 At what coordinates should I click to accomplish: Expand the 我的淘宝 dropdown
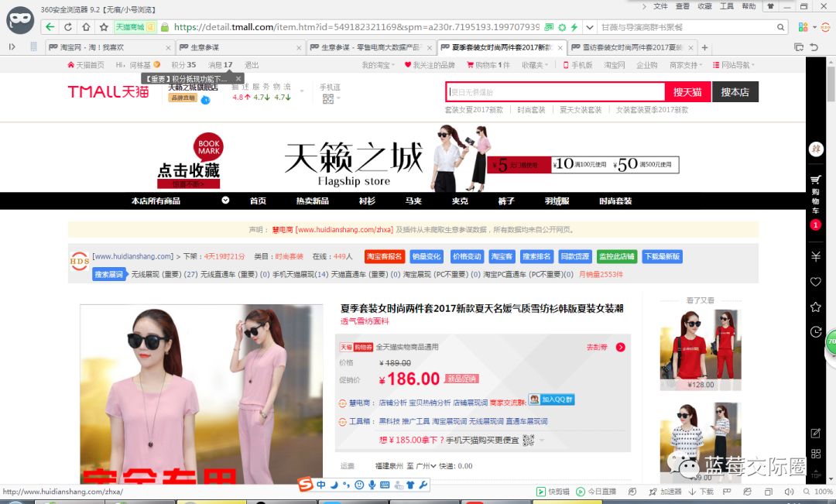[x=384, y=65]
